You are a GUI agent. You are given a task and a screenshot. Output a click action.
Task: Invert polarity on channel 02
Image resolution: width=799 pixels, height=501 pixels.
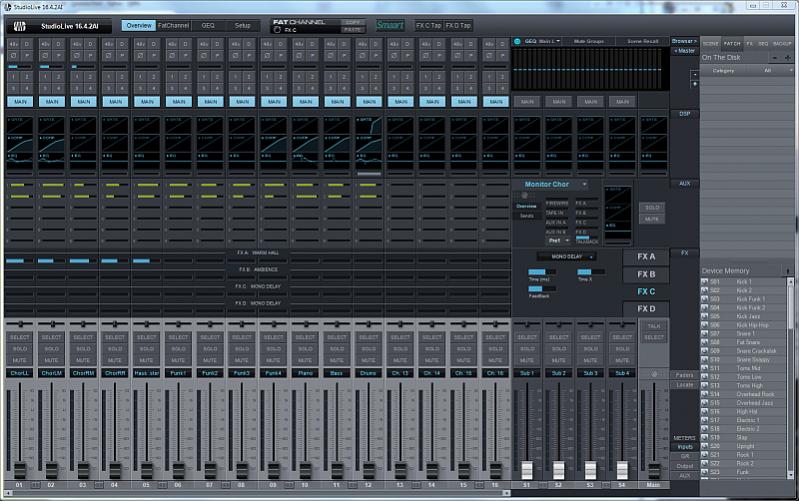(45, 55)
